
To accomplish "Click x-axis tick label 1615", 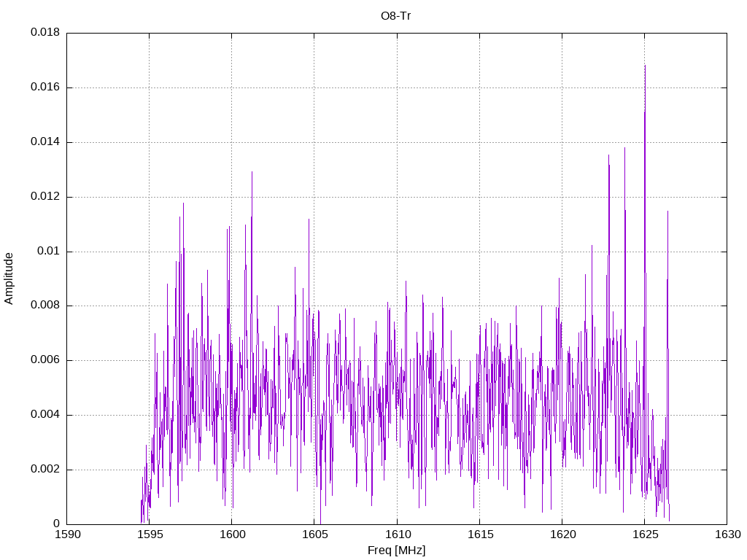I will 480,534.
